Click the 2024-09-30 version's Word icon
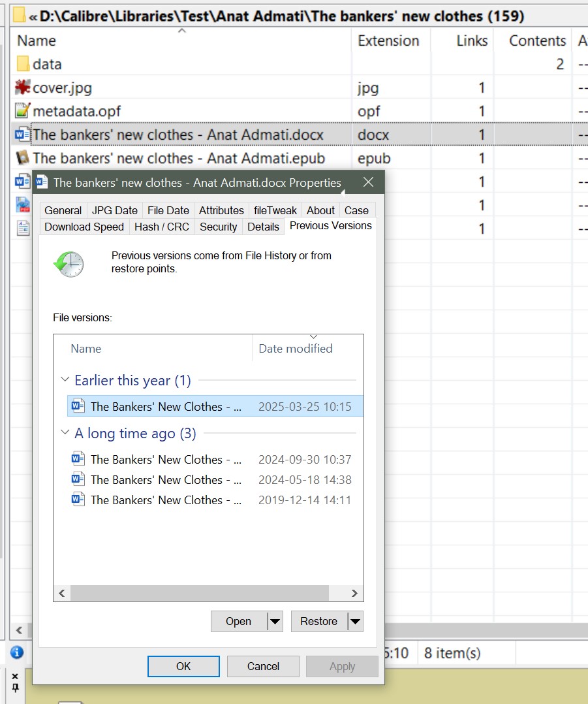588x704 pixels. (78, 459)
